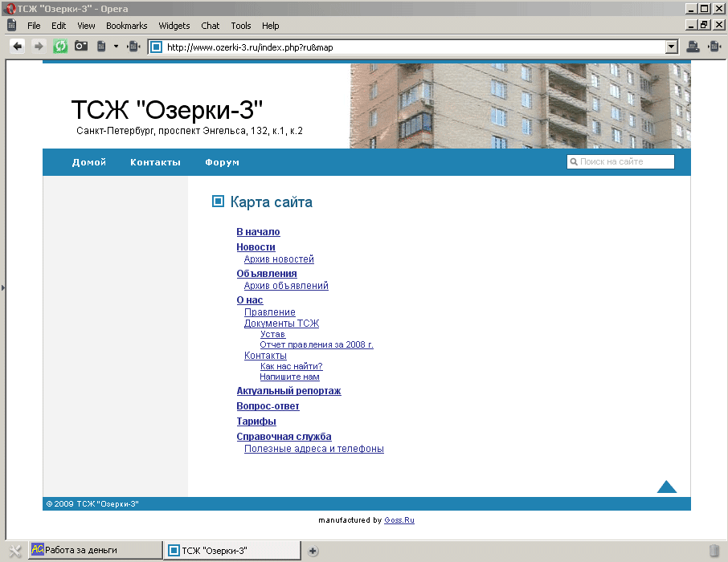Click the Поиск на сайте search field

[x=621, y=161]
